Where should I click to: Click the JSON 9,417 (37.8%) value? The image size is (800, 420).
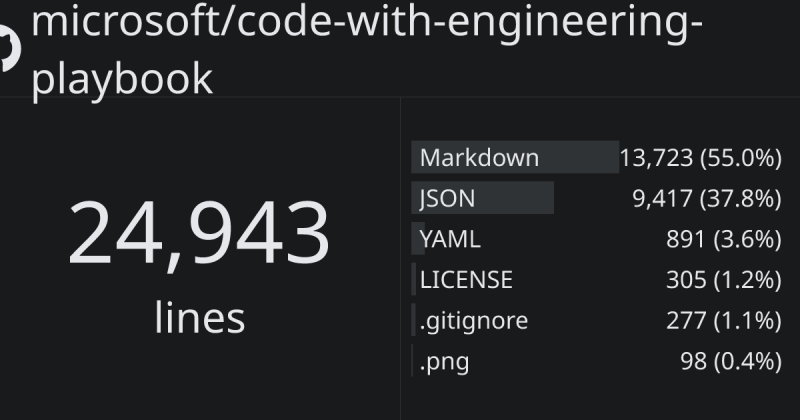pyautogui.click(x=707, y=198)
